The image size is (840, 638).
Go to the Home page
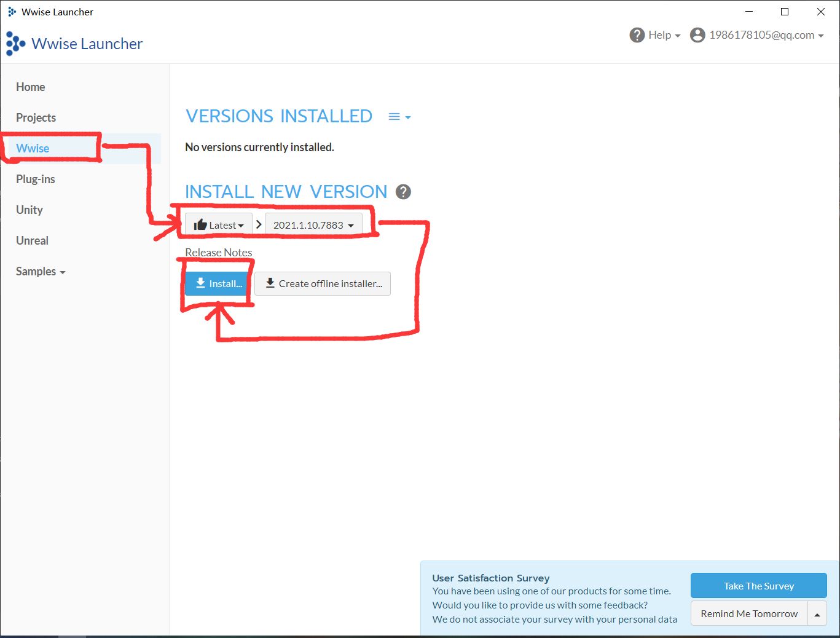click(31, 87)
